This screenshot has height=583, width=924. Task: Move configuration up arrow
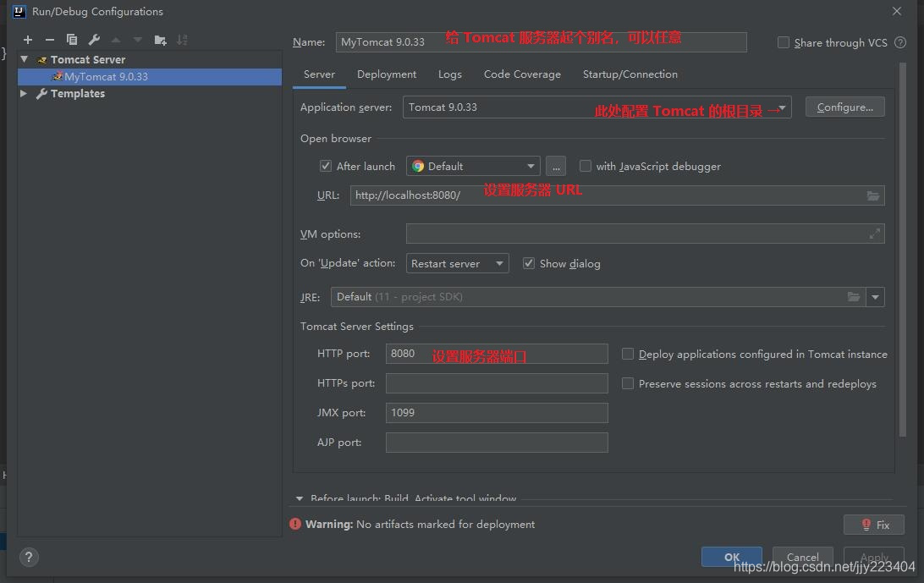pos(116,40)
